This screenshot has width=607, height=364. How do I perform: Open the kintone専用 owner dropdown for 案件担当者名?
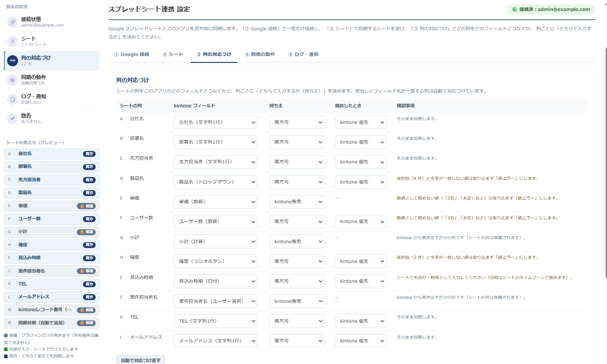297,301
